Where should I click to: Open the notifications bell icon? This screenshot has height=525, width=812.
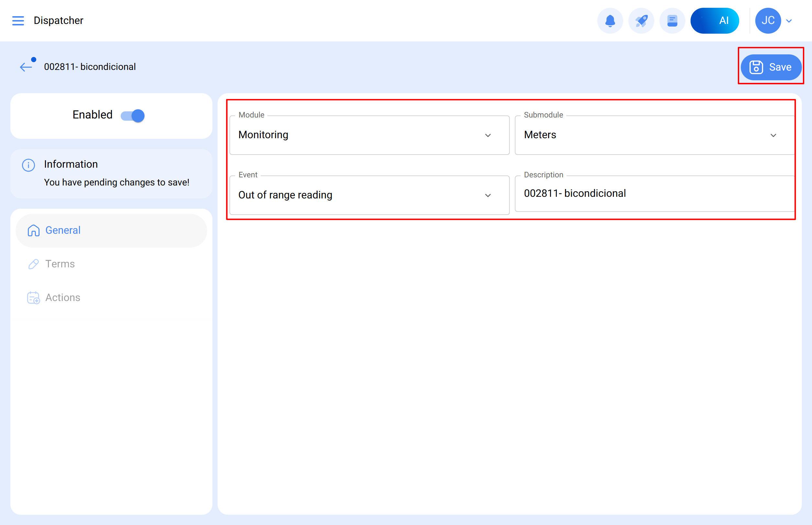click(610, 20)
